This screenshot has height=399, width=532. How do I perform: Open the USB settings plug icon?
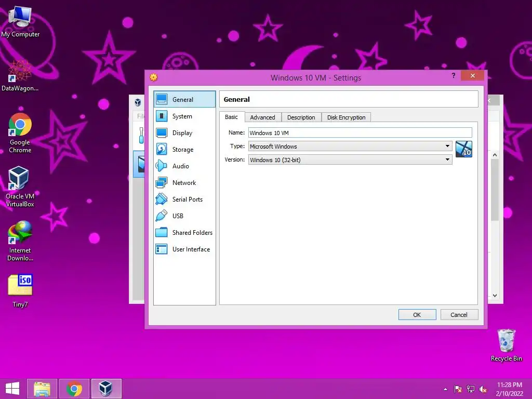point(162,216)
